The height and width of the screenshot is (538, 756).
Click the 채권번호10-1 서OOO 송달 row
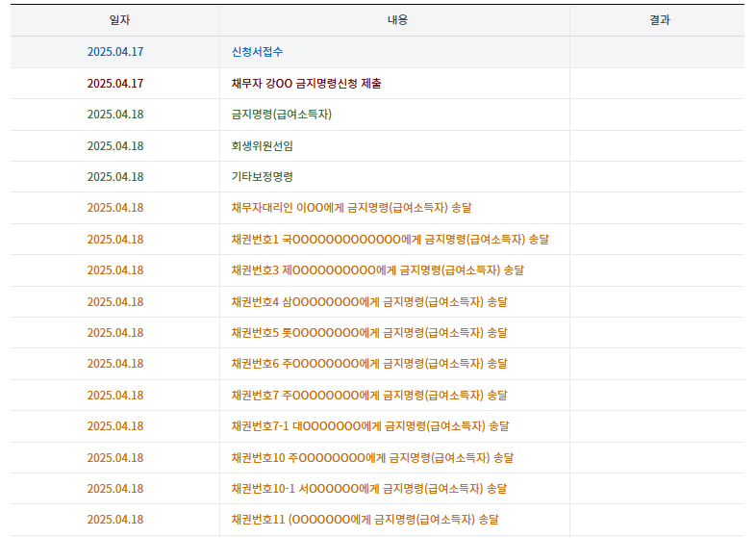[377, 488]
